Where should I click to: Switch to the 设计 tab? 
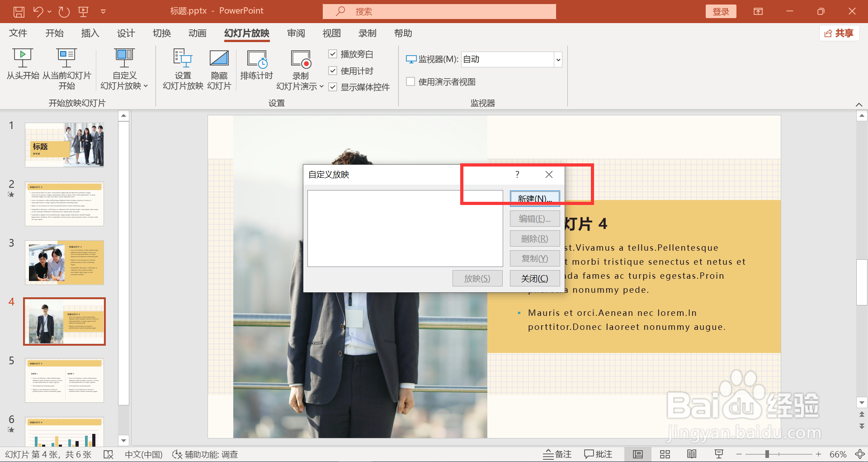pos(126,33)
